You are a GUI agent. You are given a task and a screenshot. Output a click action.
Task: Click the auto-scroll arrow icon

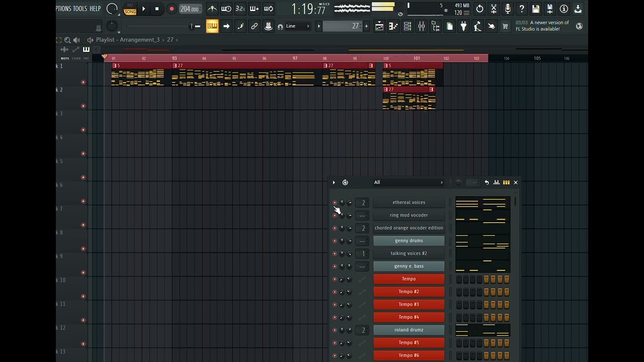(226, 26)
